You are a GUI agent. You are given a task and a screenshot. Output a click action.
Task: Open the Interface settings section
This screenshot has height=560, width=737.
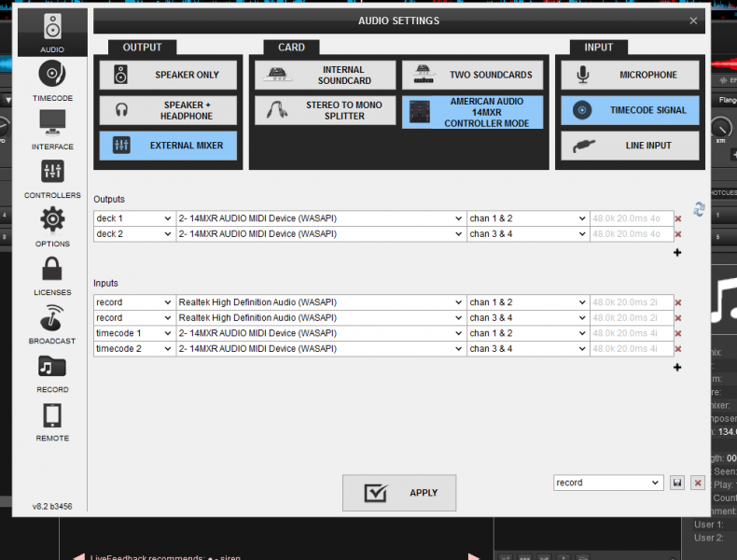(52, 130)
